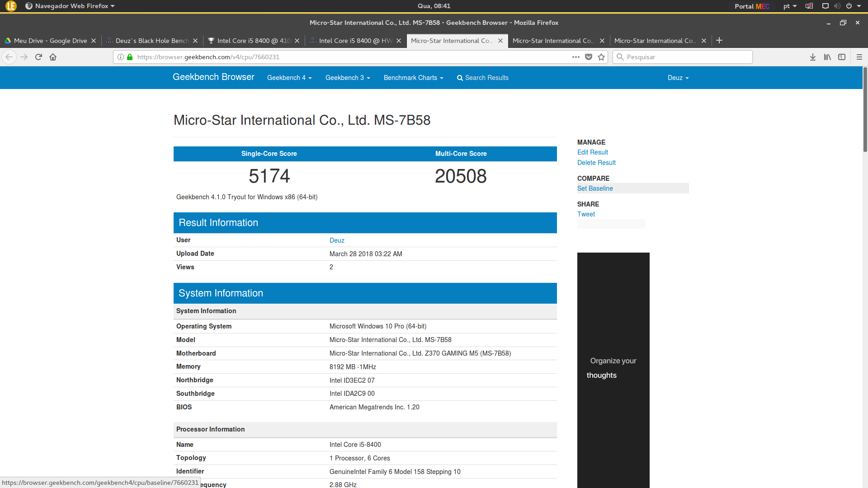Click the browser Forward arrow button
868x488 pixels.
tap(24, 57)
